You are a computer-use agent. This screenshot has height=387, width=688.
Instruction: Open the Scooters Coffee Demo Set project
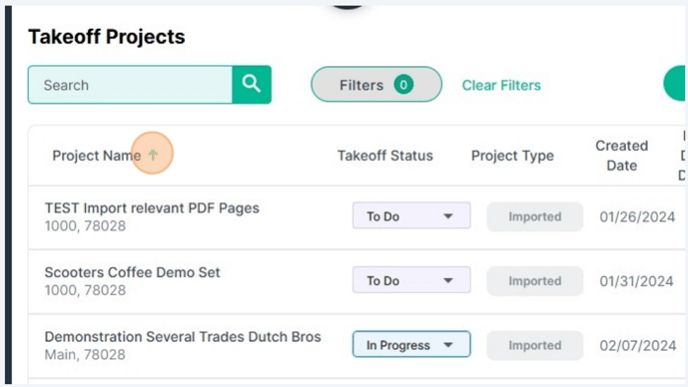click(132, 272)
